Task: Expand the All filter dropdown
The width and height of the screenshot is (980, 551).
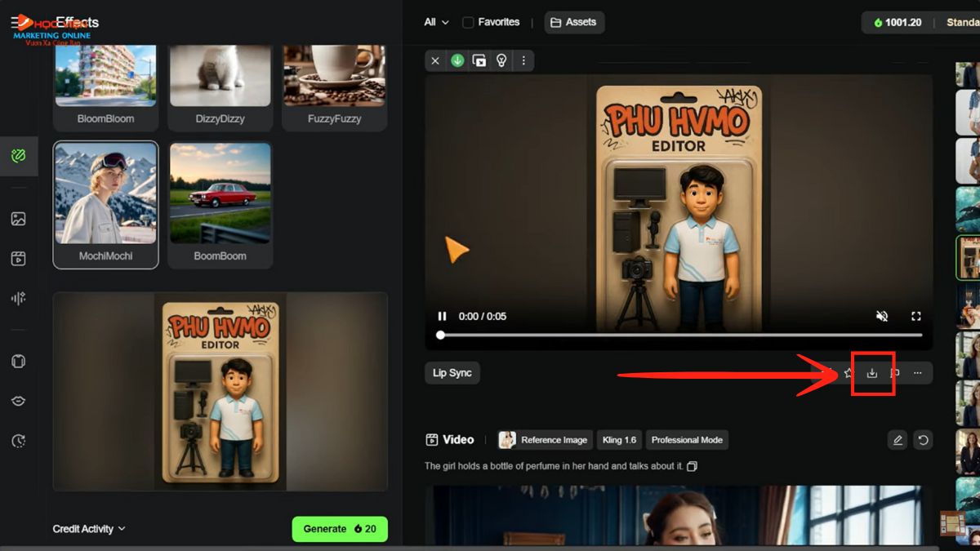Action: point(437,22)
